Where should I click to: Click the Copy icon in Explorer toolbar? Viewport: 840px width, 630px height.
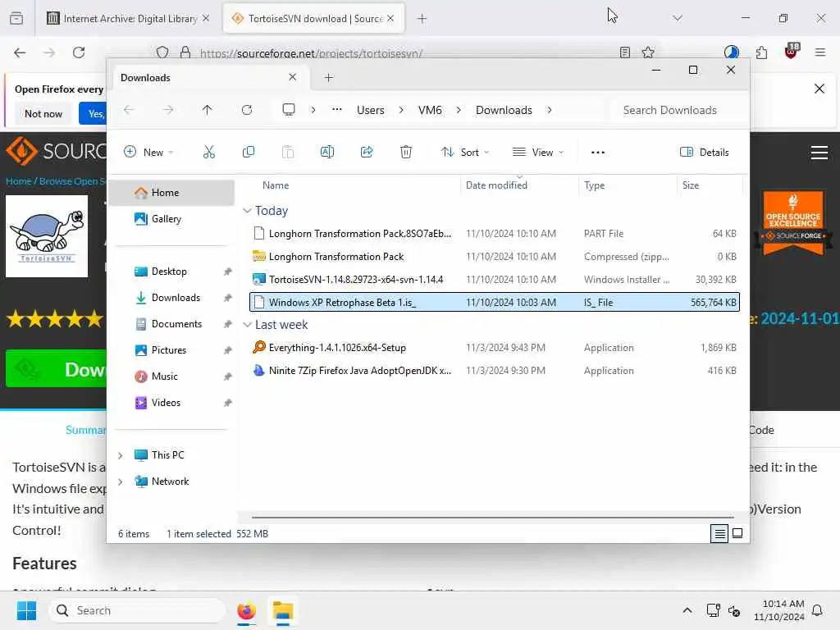pyautogui.click(x=248, y=152)
